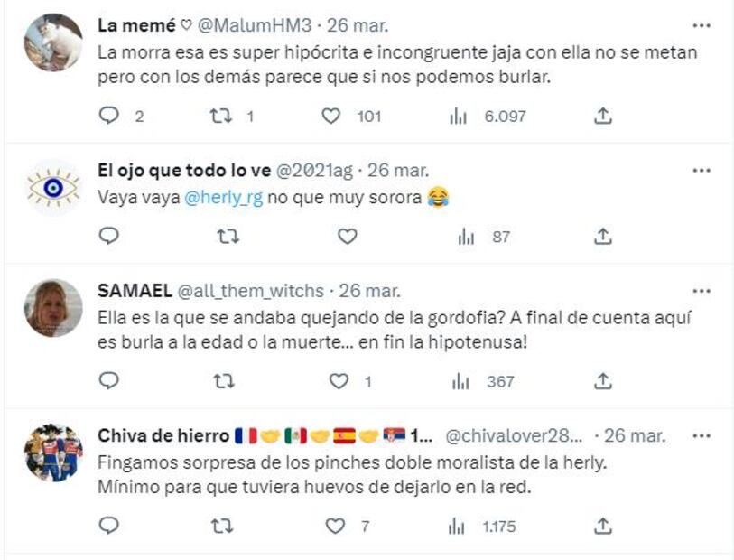Open La memé's profile avatar

coord(53,42)
